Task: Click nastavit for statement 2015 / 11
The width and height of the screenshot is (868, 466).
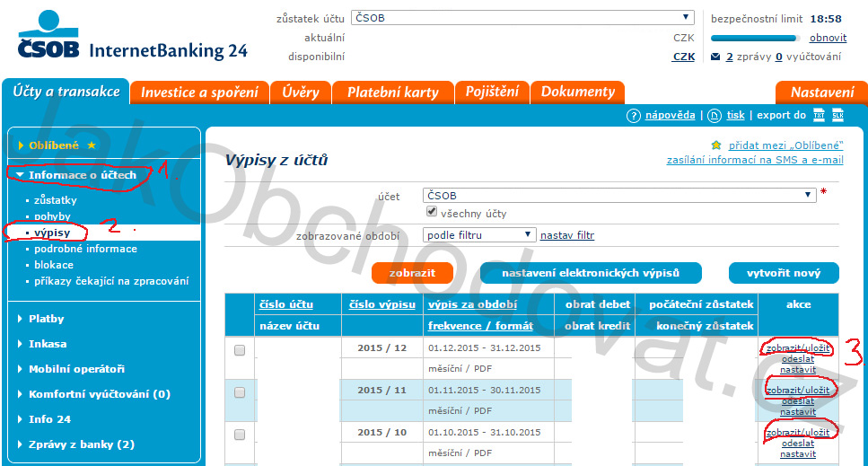Action: (798, 412)
